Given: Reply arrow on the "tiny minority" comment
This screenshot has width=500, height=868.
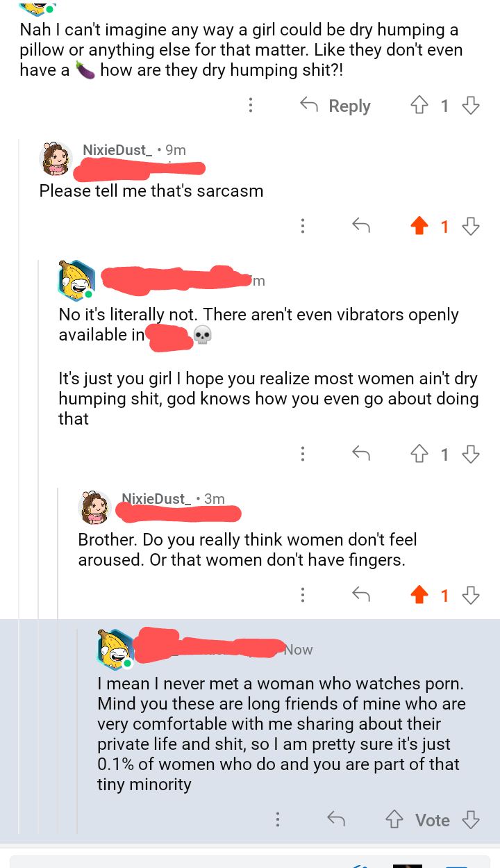Looking at the screenshot, I should (336, 820).
